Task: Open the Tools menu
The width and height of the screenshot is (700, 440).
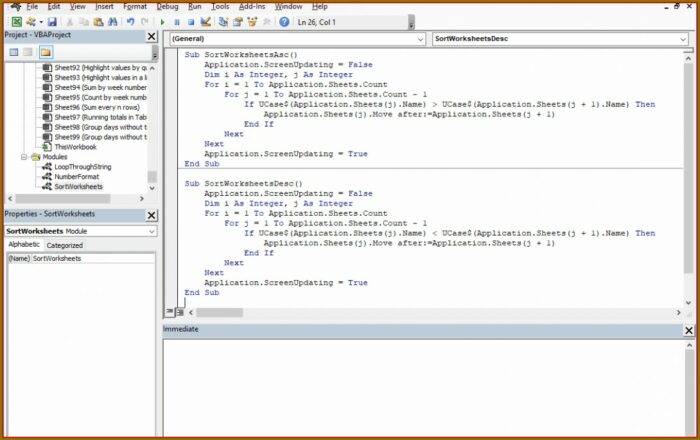Action: 220,7
